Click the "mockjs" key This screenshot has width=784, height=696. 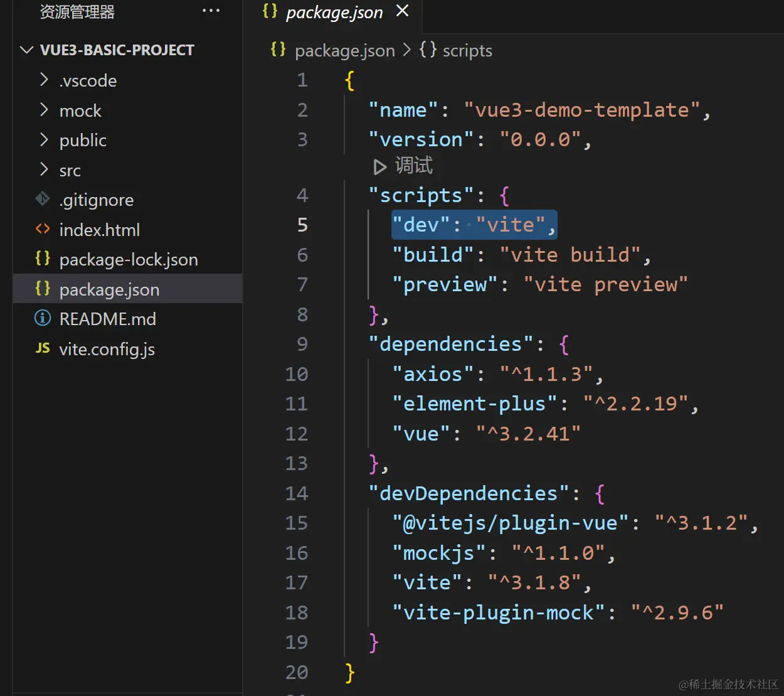[x=439, y=553]
